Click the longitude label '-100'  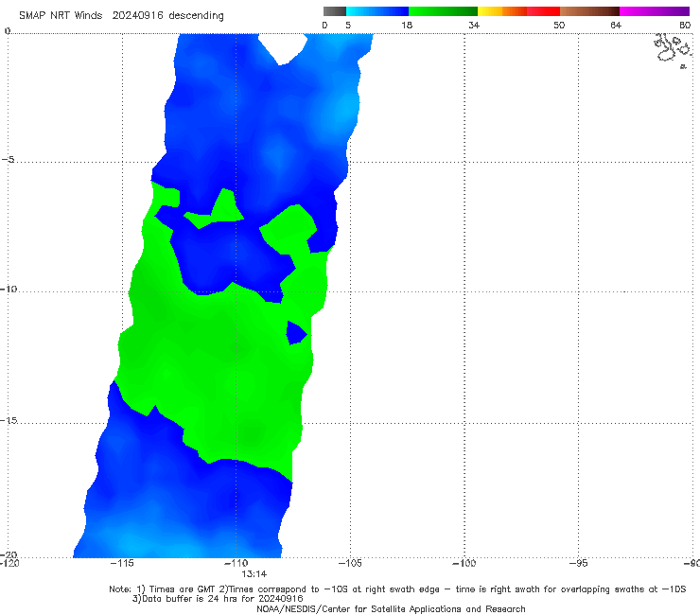(464, 563)
